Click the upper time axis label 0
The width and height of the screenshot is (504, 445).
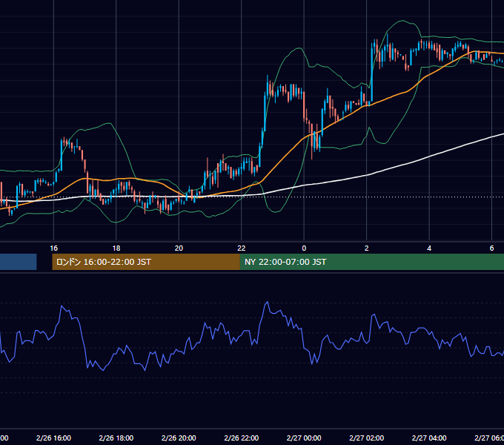[304, 248]
